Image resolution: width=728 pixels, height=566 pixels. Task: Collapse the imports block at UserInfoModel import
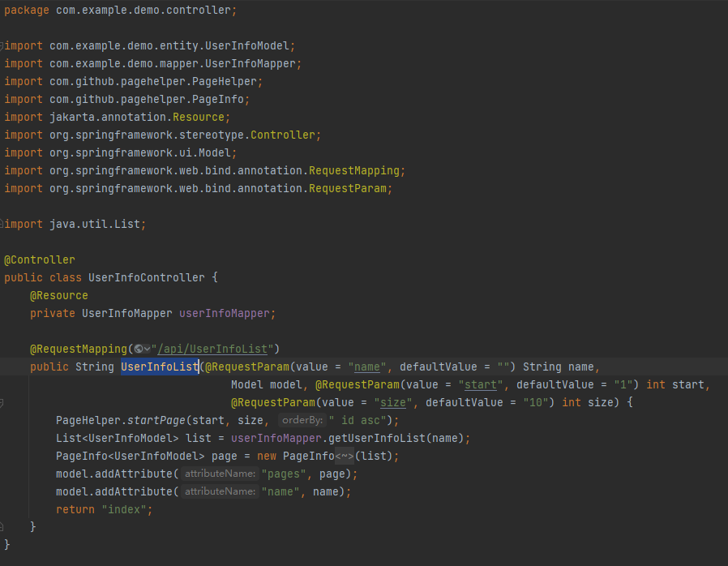(x=2, y=45)
